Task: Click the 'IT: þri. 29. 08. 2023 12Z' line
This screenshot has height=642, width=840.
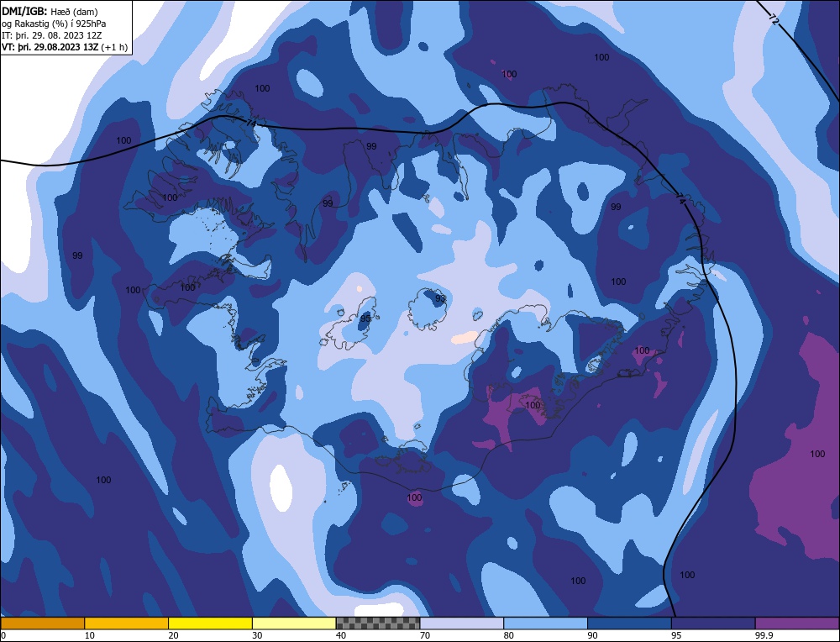Action: click(x=51, y=35)
